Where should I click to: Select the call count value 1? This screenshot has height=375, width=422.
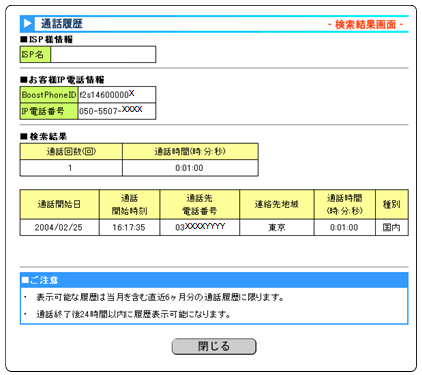(71, 168)
